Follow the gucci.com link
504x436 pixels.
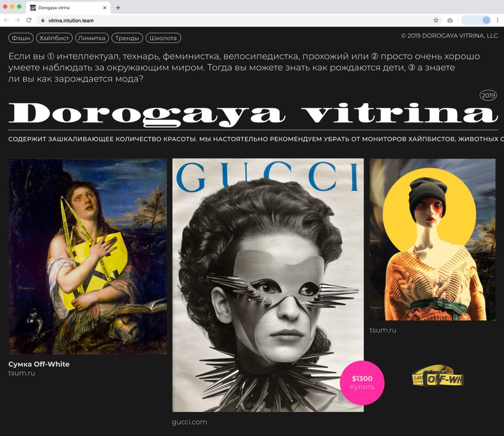click(x=189, y=422)
